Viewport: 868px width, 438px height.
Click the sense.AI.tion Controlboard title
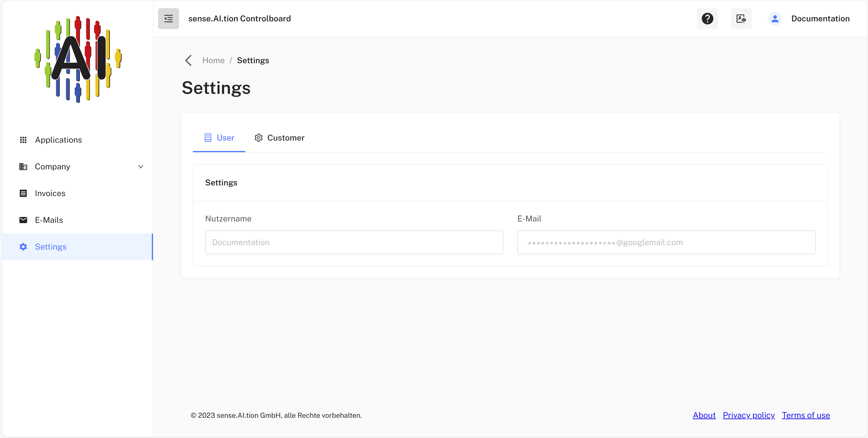point(239,19)
